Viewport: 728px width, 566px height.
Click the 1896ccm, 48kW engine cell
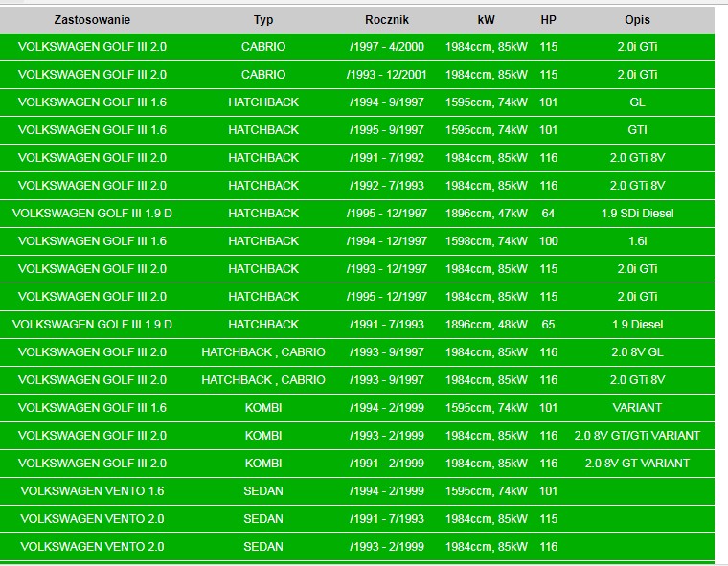486,325
